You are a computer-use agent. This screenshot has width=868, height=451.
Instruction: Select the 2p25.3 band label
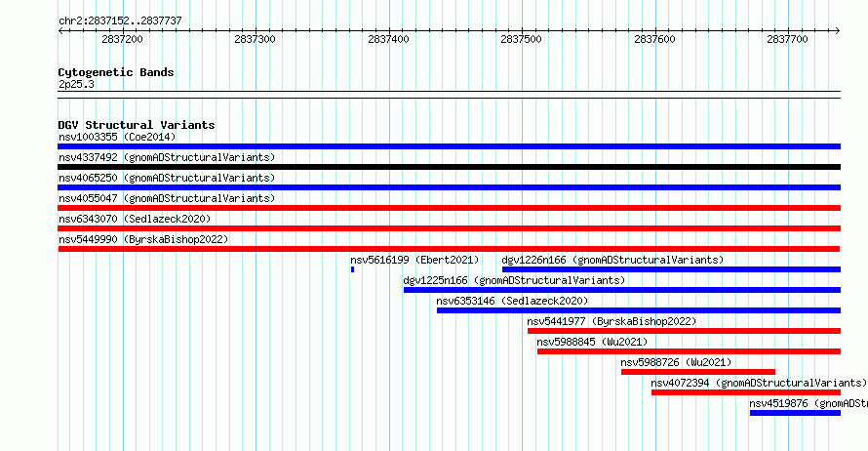pyautogui.click(x=76, y=84)
